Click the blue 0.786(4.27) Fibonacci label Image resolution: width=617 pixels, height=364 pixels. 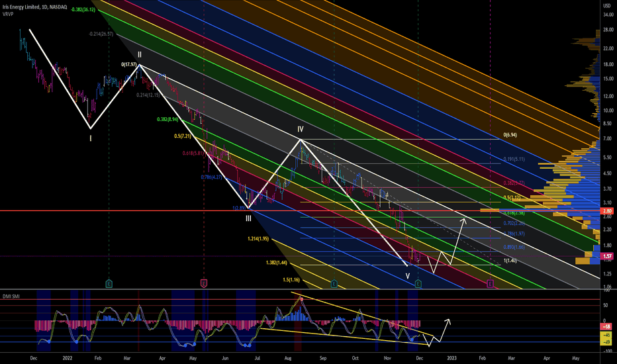[212, 177]
